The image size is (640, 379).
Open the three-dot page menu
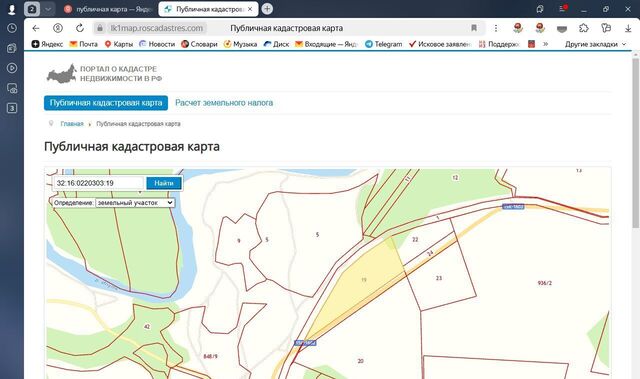point(496,28)
